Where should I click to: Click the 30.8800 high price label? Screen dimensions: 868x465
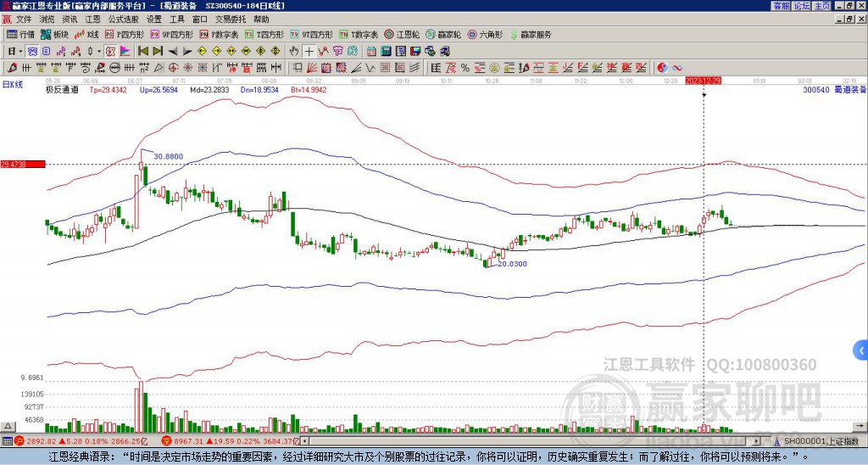click(168, 157)
